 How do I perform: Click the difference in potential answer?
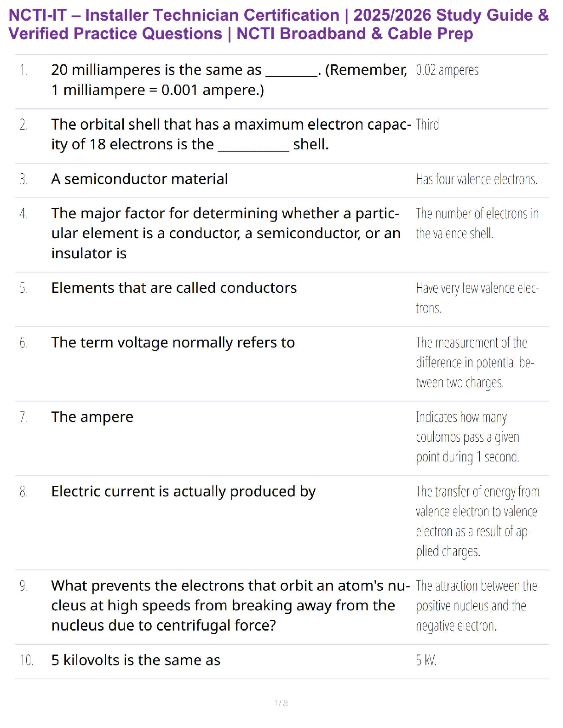coord(475,363)
